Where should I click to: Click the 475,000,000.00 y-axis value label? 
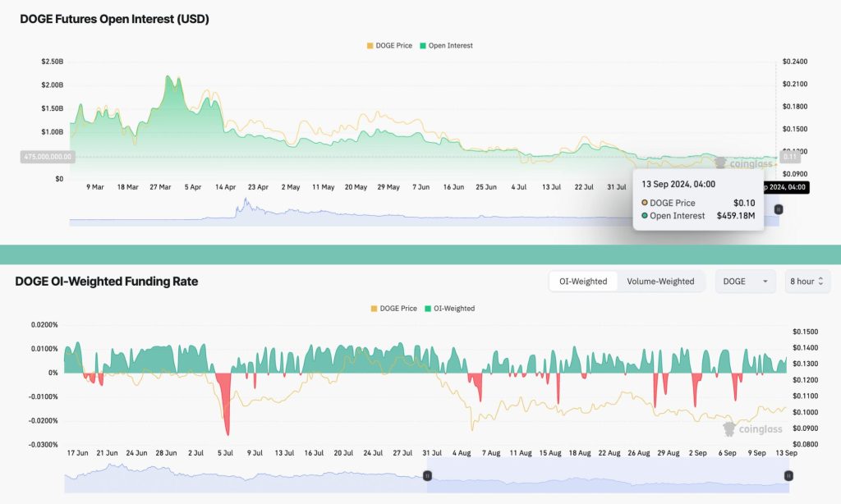pyautogui.click(x=47, y=156)
